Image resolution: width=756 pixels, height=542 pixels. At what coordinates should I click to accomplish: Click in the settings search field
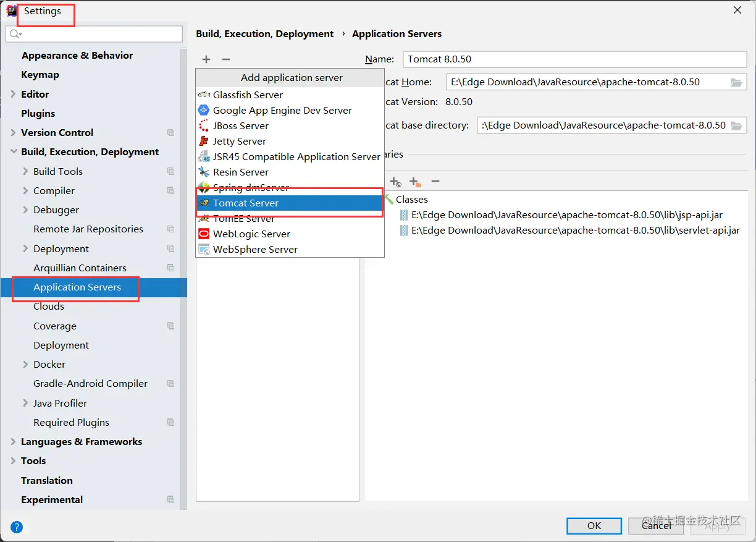(94, 34)
